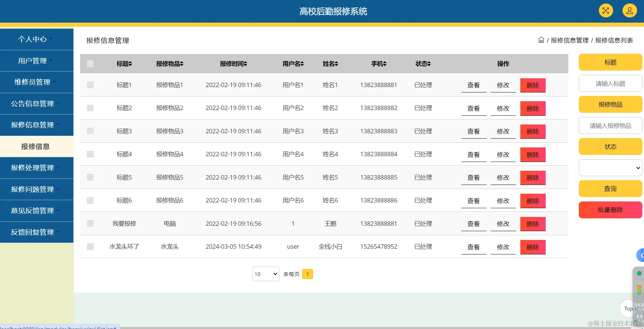Screen dimensions: 644x329
Task: Click the 2022-02-19 09:16:56 timestamp cell
Action: [x=233, y=223]
